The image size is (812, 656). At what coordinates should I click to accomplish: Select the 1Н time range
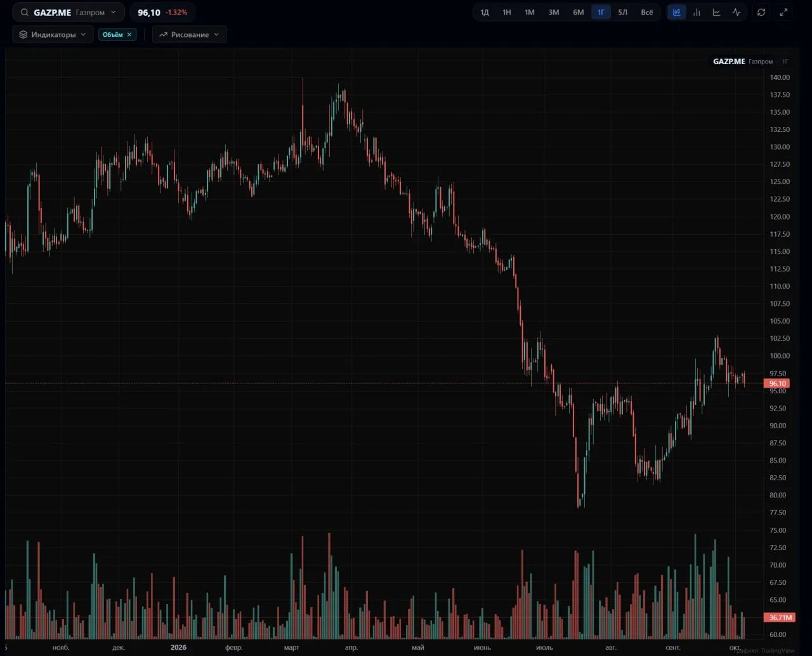507,12
